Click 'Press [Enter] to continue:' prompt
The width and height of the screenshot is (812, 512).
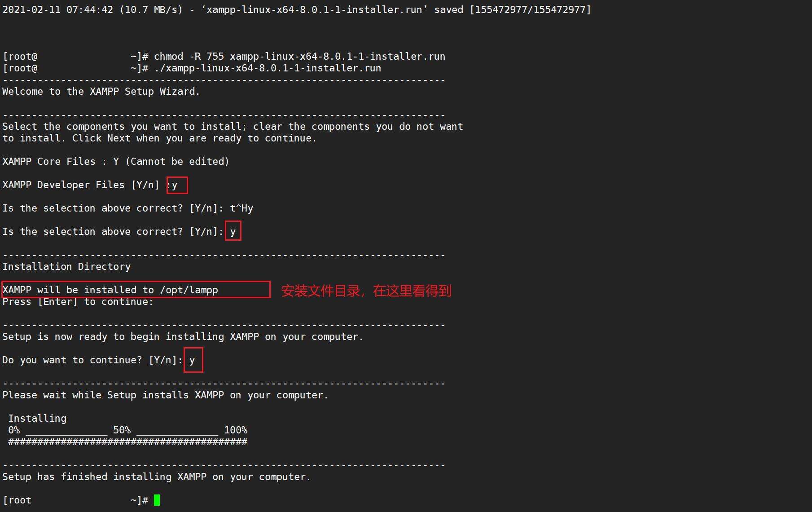point(78,302)
